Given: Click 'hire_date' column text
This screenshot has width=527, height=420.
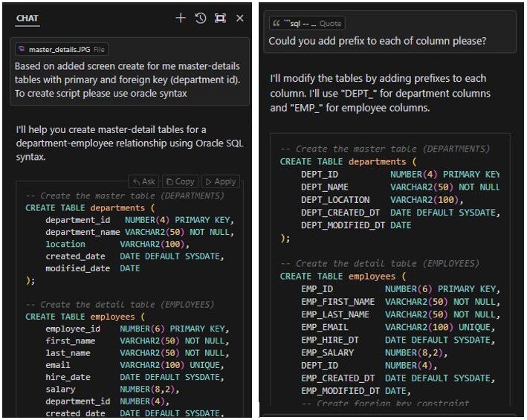Looking at the screenshot, I should point(68,378).
